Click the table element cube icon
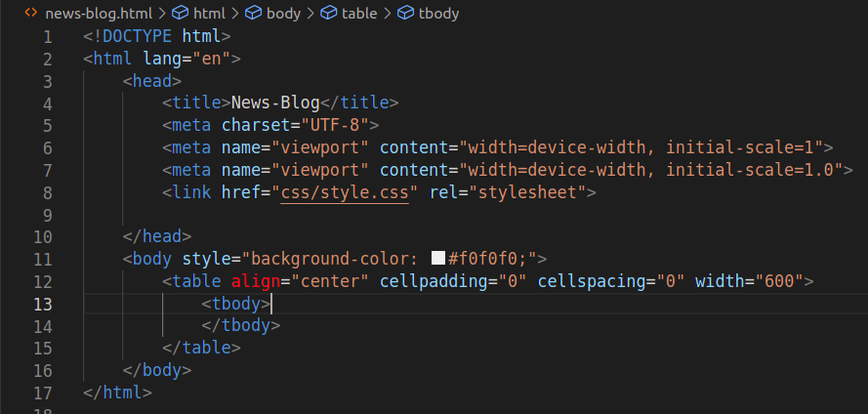868x414 pixels. [329, 13]
